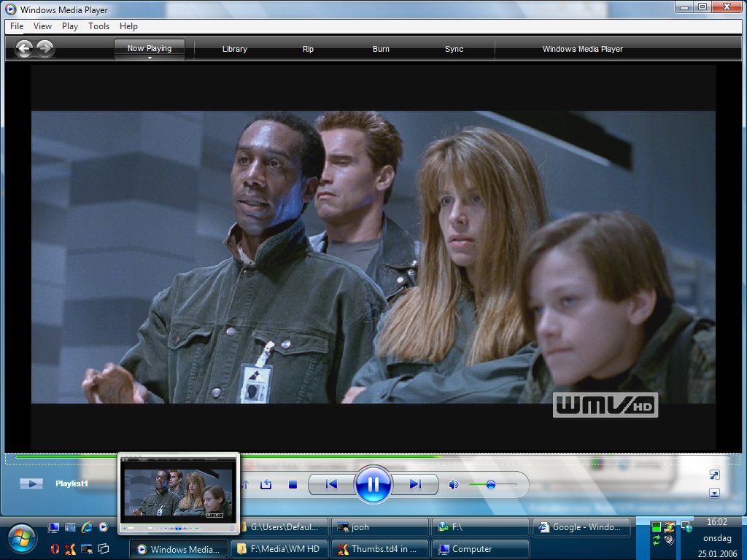Skip to the next track
This screenshot has height=560, width=747.
point(415,484)
